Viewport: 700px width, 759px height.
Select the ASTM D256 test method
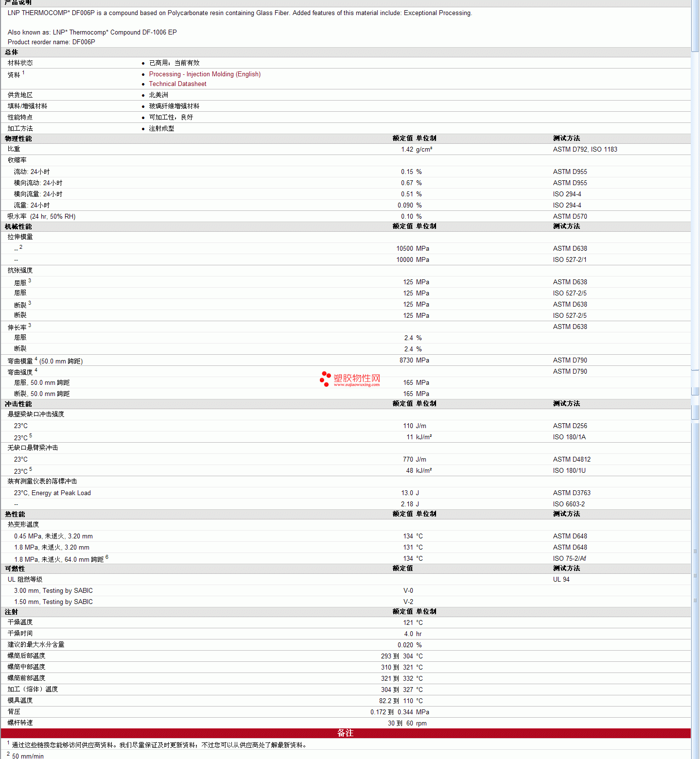(570, 426)
